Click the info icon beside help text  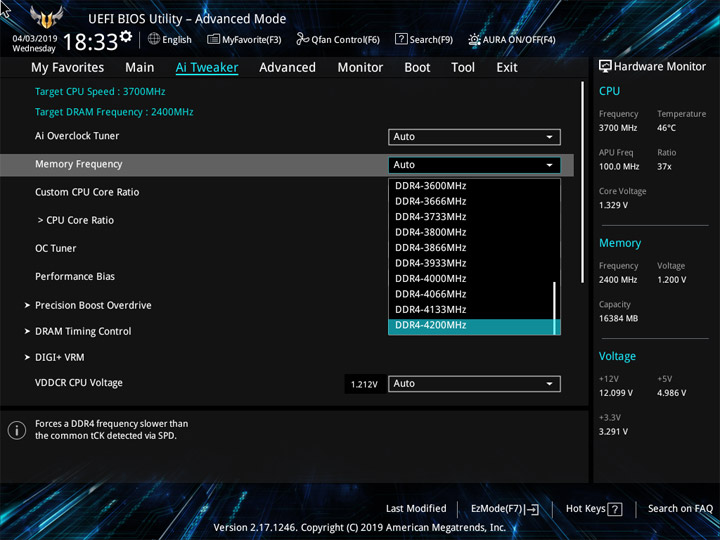pos(17,430)
